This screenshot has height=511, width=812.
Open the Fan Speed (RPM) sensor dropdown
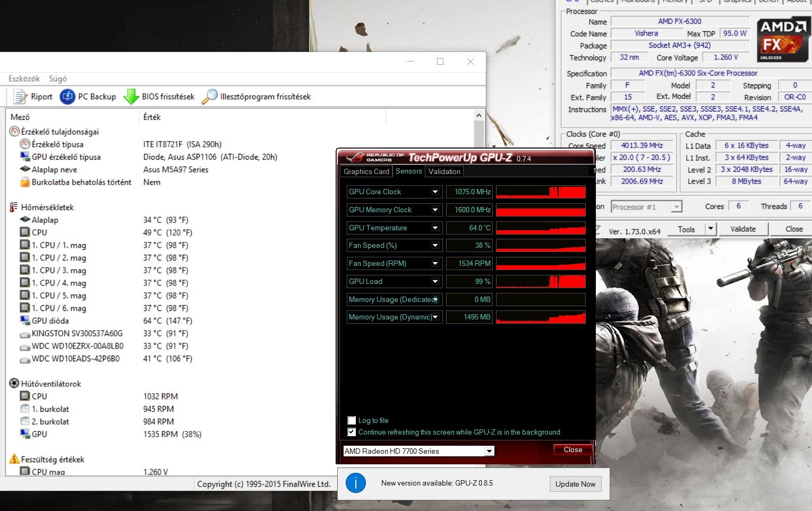[x=435, y=263]
